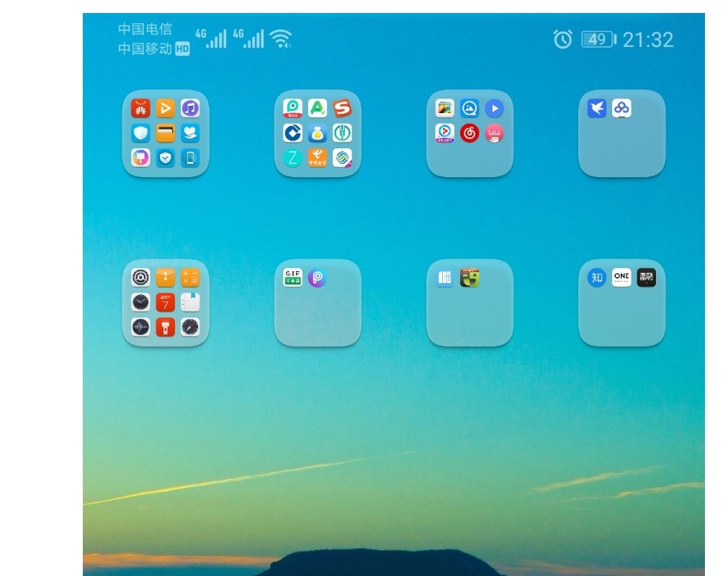Image resolution: width=728 pixels, height=576 pixels.
Task: Open the green GIF app icon
Action: (293, 277)
